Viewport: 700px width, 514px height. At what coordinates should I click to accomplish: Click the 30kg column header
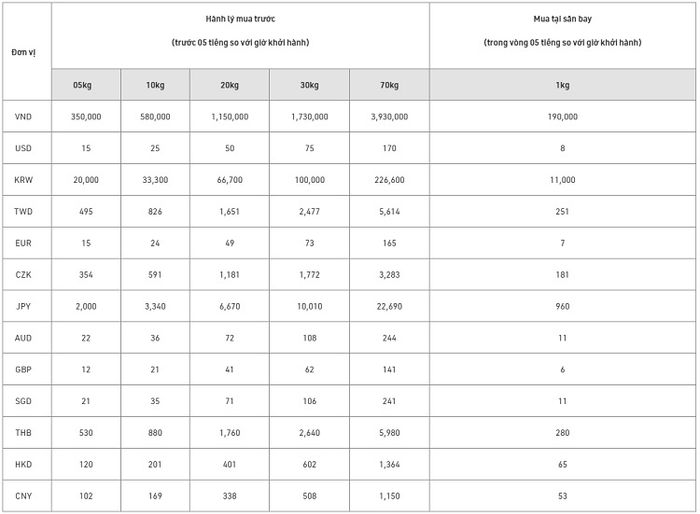click(x=309, y=84)
